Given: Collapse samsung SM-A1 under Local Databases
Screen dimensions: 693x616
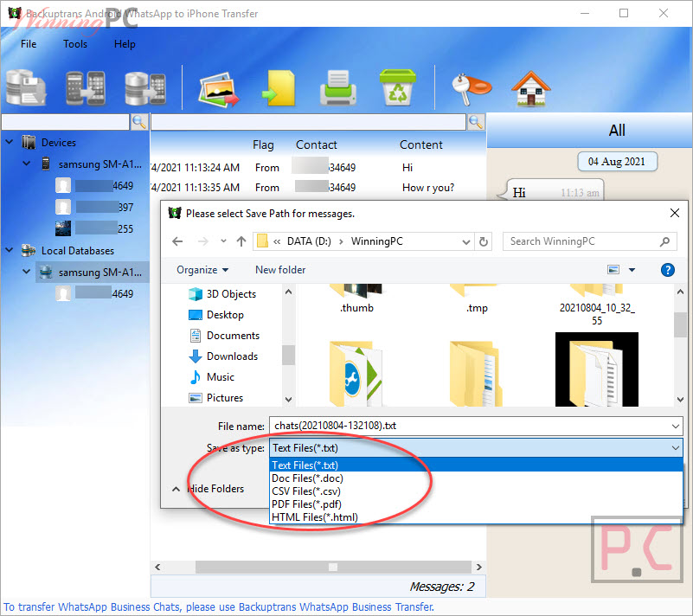Looking at the screenshot, I should pos(27,272).
